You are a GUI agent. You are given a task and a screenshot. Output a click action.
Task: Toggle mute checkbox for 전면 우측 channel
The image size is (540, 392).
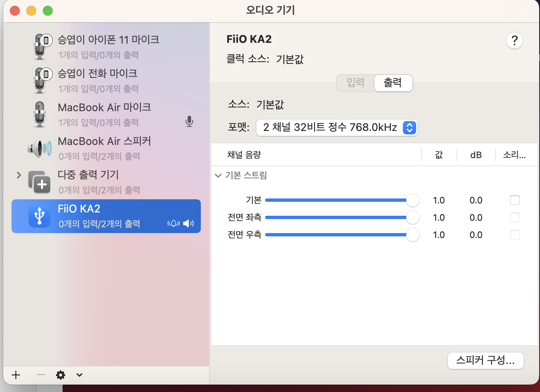click(514, 235)
